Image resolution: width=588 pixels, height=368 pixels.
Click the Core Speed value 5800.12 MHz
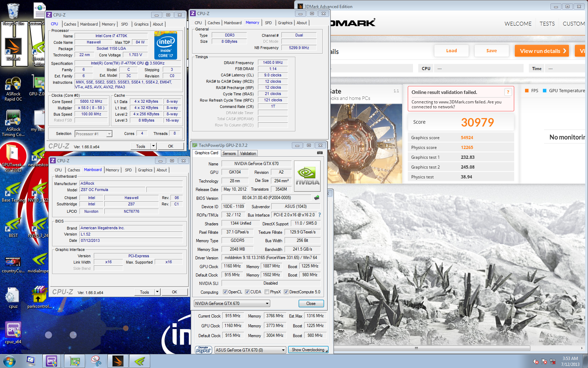point(91,102)
